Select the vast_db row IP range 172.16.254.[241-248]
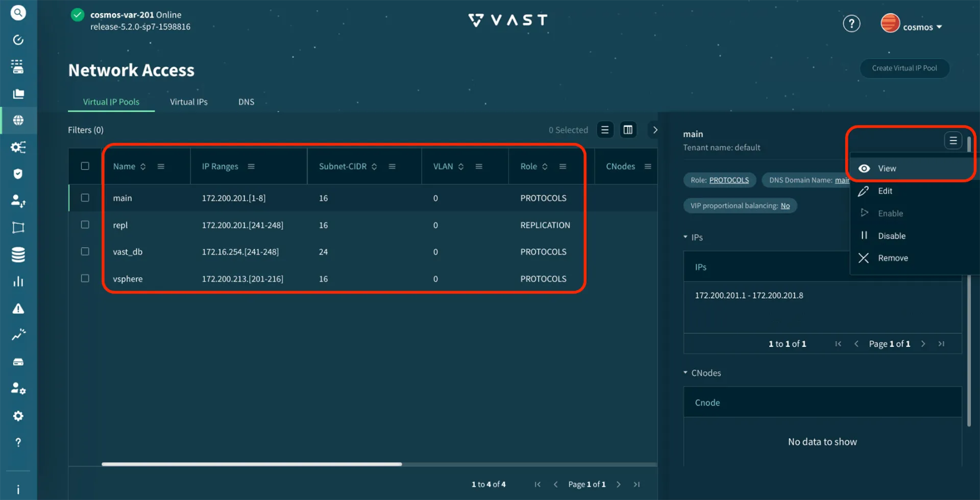This screenshot has width=980, height=500. [240, 252]
